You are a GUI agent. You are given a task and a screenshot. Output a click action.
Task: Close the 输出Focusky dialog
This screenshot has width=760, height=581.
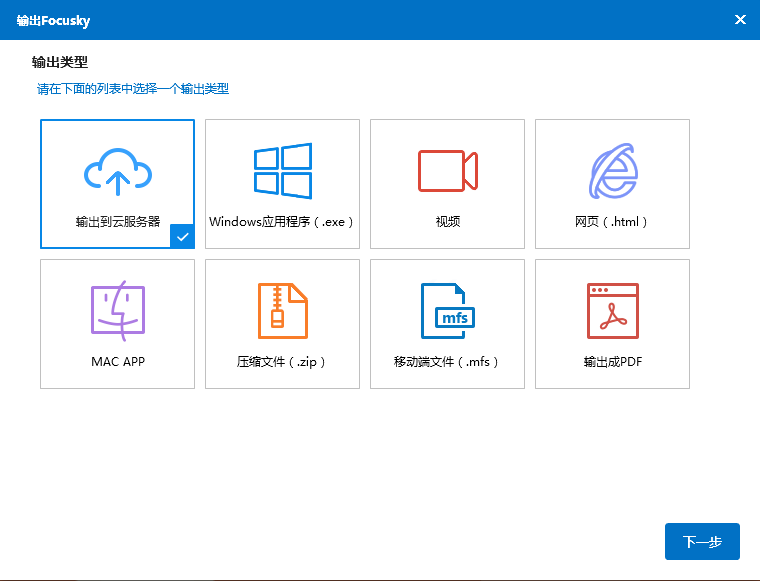(740, 19)
